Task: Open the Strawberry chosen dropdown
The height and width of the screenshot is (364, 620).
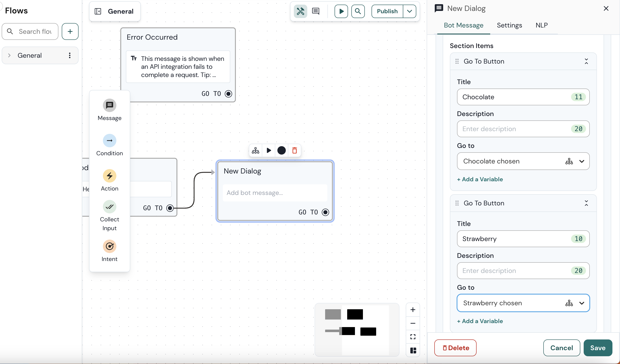Action: click(582, 303)
